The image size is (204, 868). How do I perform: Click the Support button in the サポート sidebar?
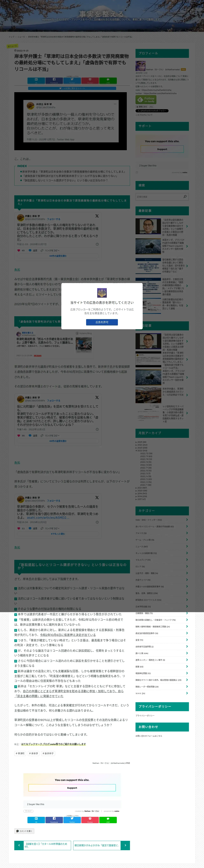coord(162,149)
